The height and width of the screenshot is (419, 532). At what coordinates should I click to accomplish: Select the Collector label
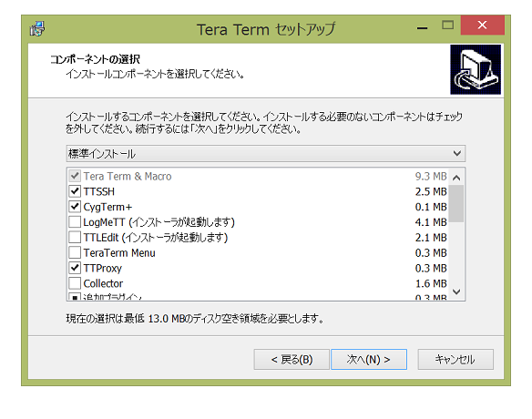tap(103, 283)
